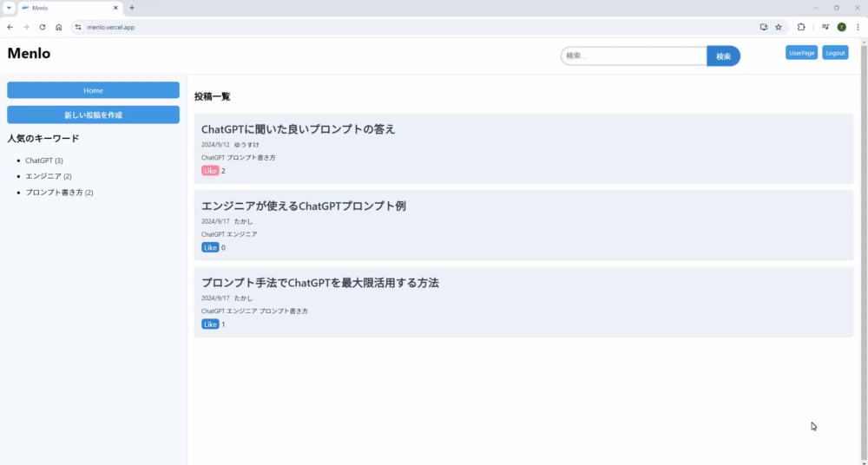The image size is (868, 465).
Task: Click the install app icon in address bar
Action: coord(764,27)
